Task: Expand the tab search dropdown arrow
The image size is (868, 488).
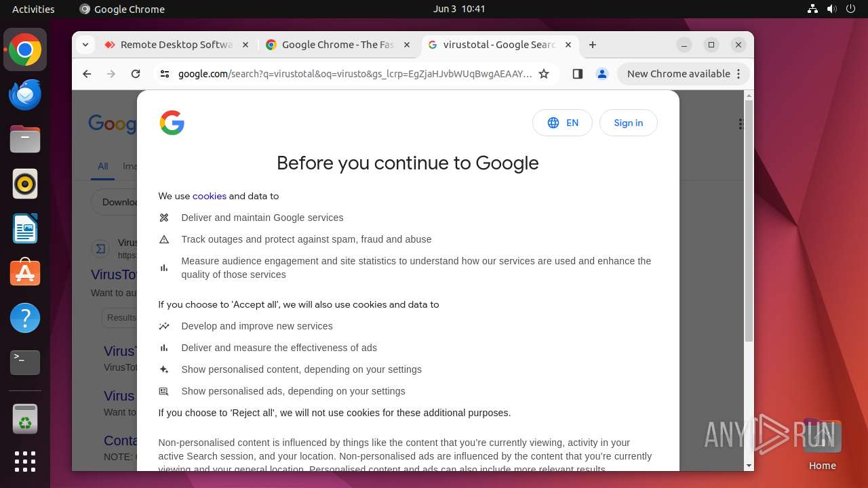Action: [x=85, y=45]
